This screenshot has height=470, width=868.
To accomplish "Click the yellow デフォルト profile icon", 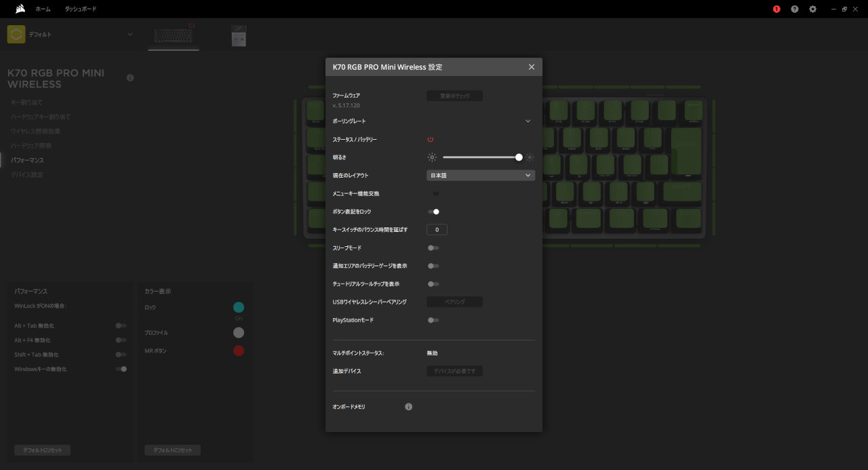I will (x=16, y=34).
